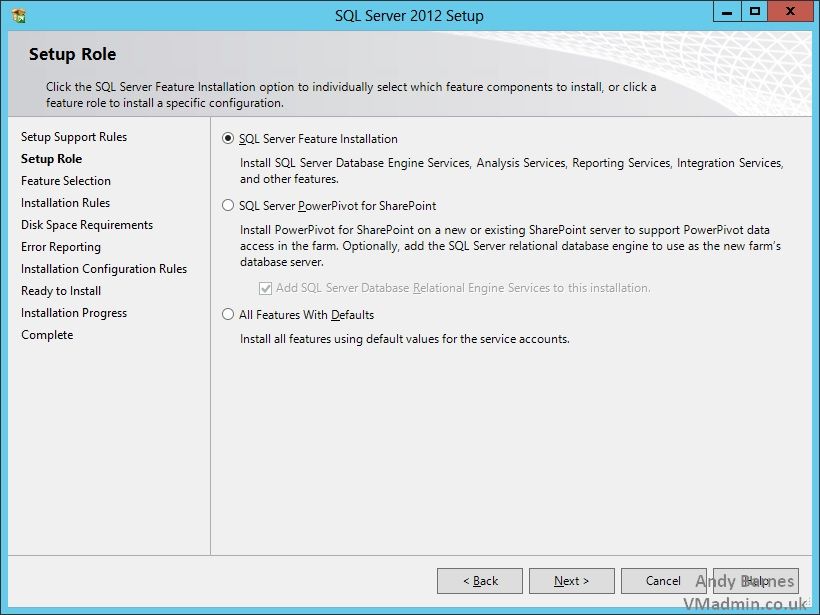820x615 pixels.
Task: Minimize the SQL Server 2012 Setup window
Action: 729,12
